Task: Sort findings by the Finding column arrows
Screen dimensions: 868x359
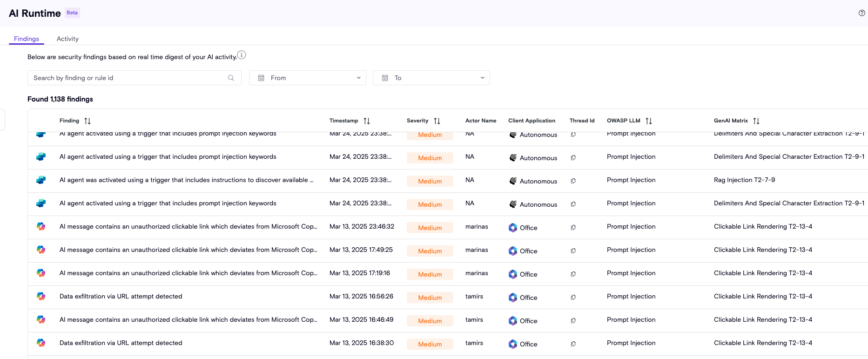Action: click(87, 121)
